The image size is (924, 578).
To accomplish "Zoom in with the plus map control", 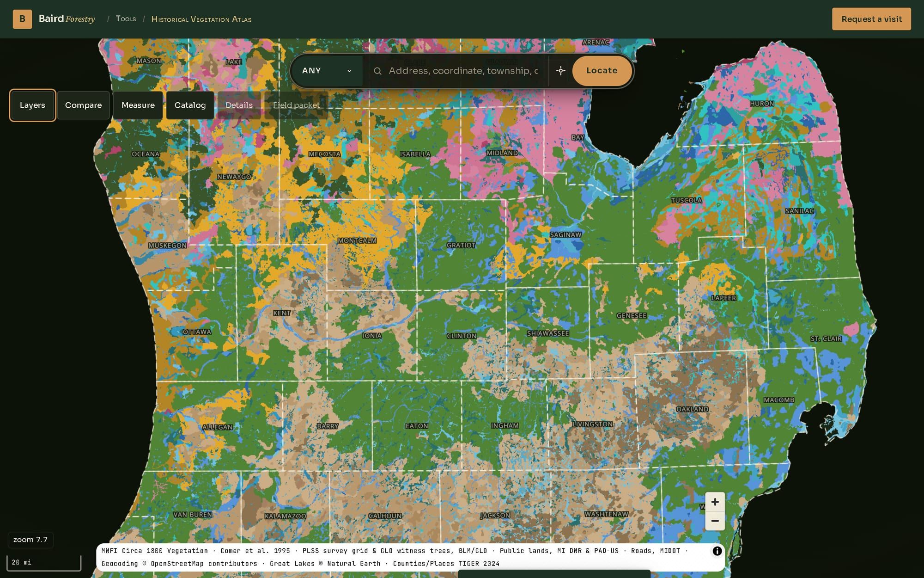I will pyautogui.click(x=715, y=502).
